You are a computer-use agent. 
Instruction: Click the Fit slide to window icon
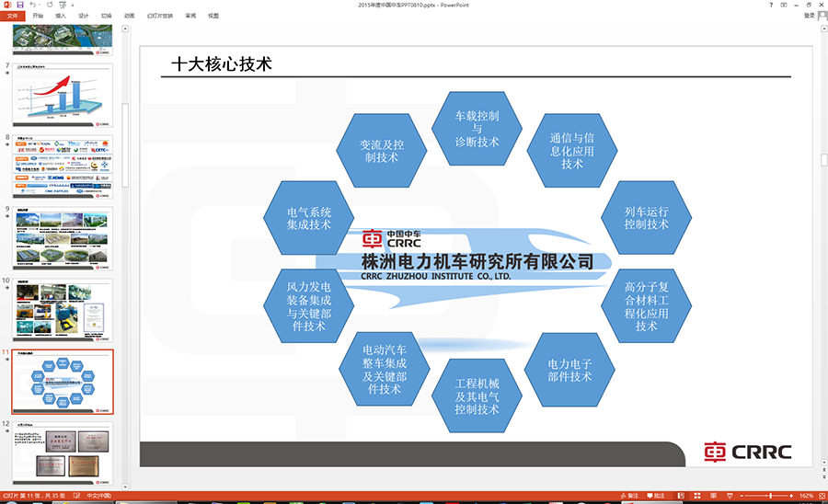click(822, 496)
